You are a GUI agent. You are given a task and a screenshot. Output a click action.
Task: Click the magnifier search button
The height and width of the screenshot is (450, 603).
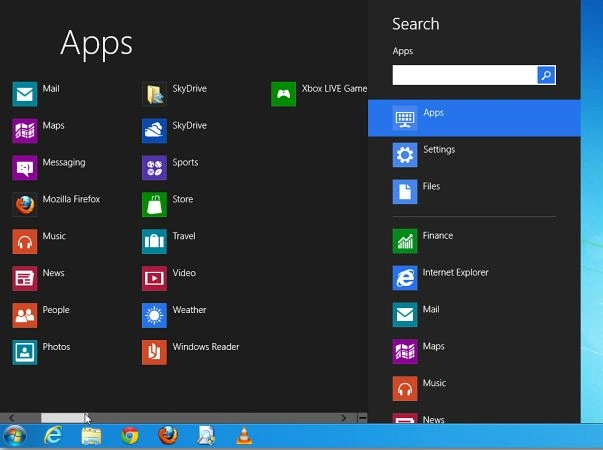click(546, 75)
